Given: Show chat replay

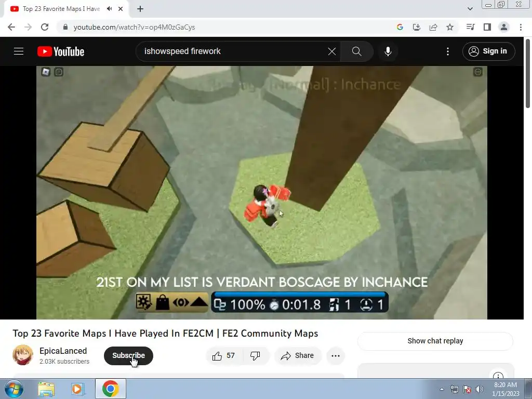Looking at the screenshot, I should (435, 341).
